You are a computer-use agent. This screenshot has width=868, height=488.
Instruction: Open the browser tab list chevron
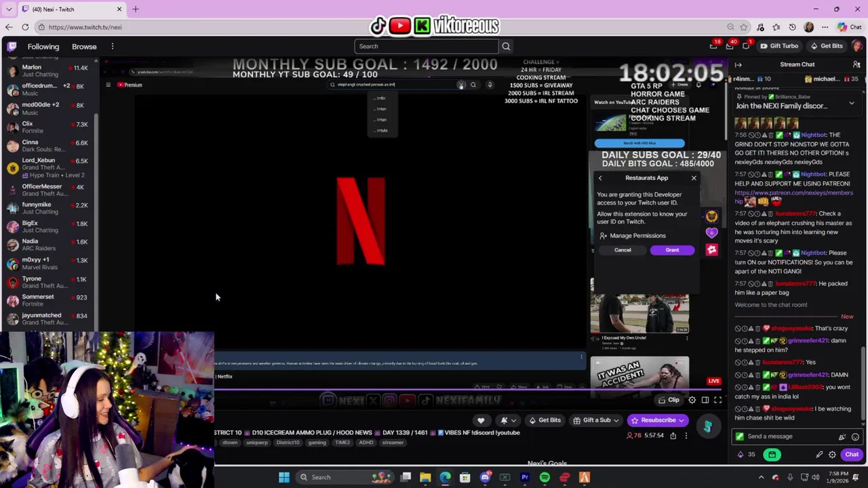[8, 9]
